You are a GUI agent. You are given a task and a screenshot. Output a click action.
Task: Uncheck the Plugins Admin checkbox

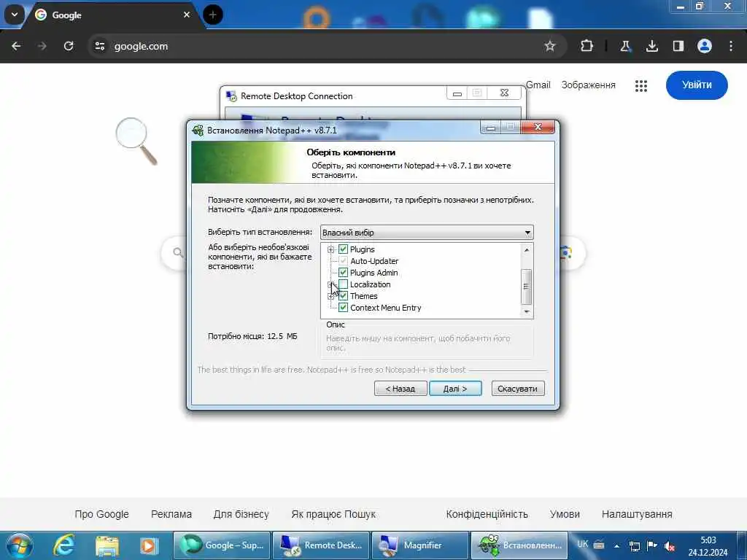tap(343, 273)
